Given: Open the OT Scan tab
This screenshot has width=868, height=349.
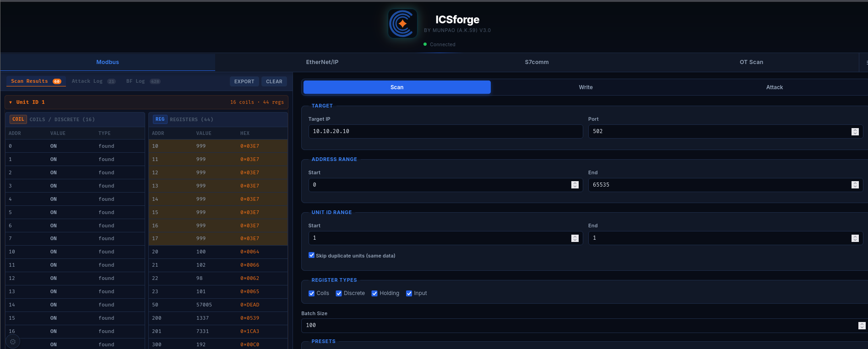Looking at the screenshot, I should [x=751, y=62].
